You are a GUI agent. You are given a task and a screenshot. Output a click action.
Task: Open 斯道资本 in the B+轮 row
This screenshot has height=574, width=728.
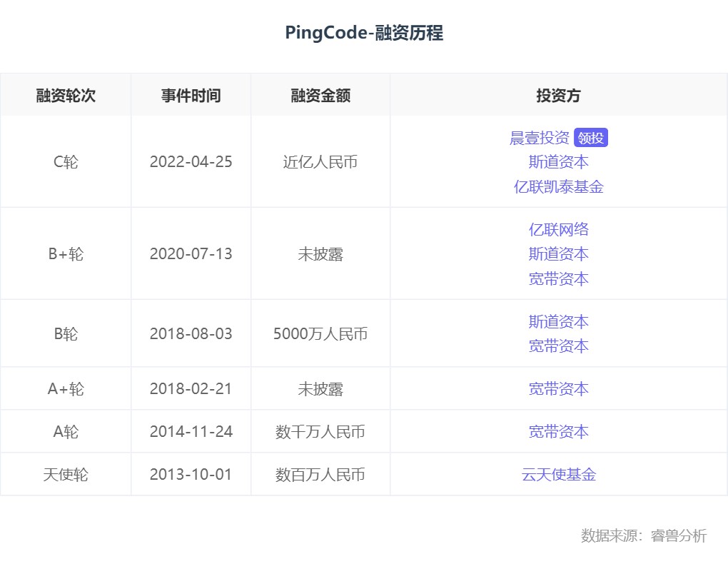click(x=559, y=254)
